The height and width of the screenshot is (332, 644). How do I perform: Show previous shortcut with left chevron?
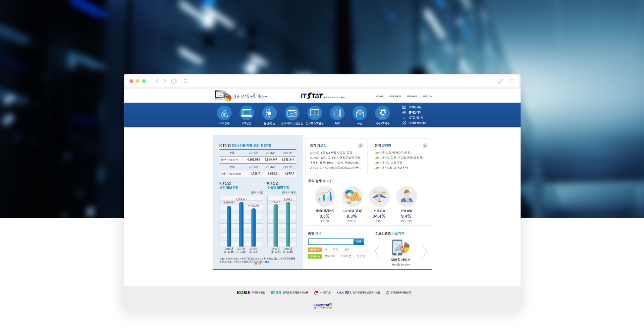click(x=377, y=251)
